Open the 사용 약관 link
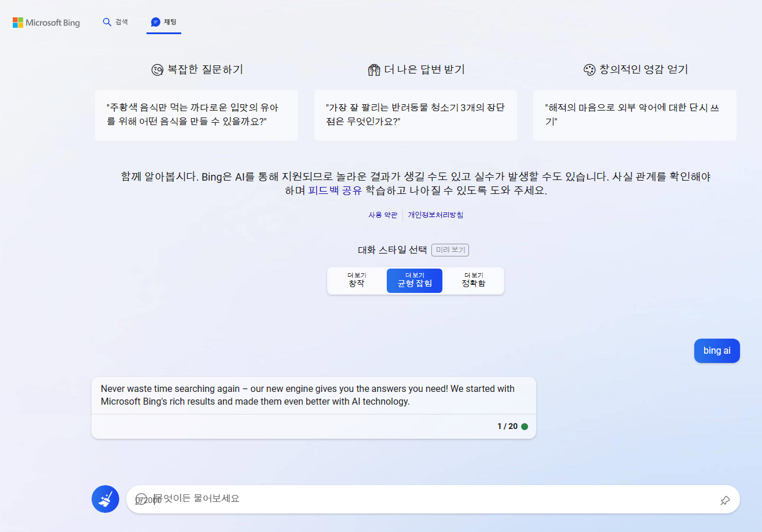762x532 pixels. [383, 215]
